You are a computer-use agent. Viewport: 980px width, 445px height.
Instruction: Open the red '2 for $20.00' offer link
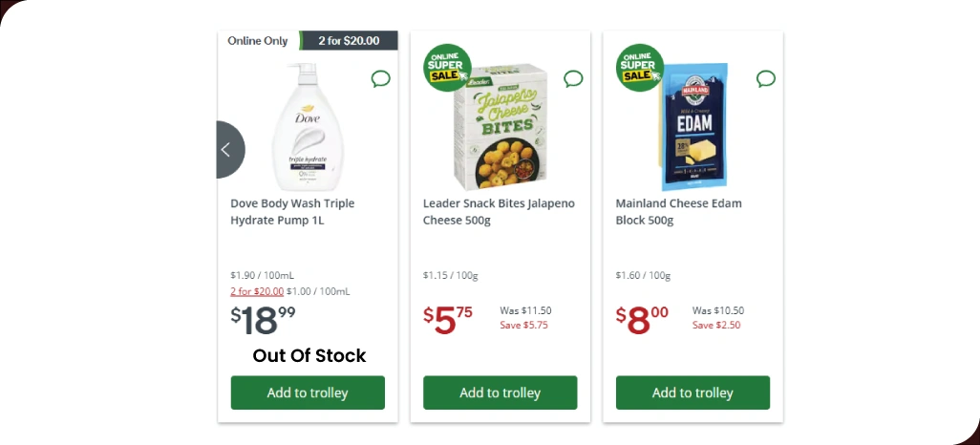[257, 291]
